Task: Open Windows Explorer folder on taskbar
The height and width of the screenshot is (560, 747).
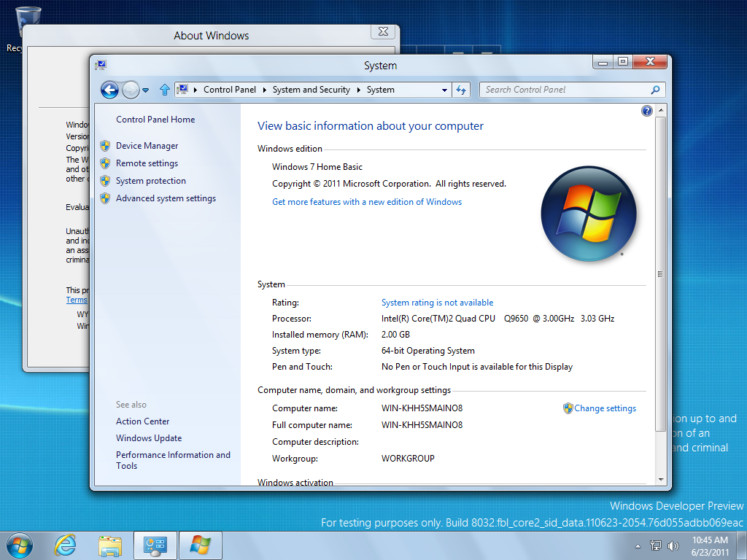Action: coord(110,545)
